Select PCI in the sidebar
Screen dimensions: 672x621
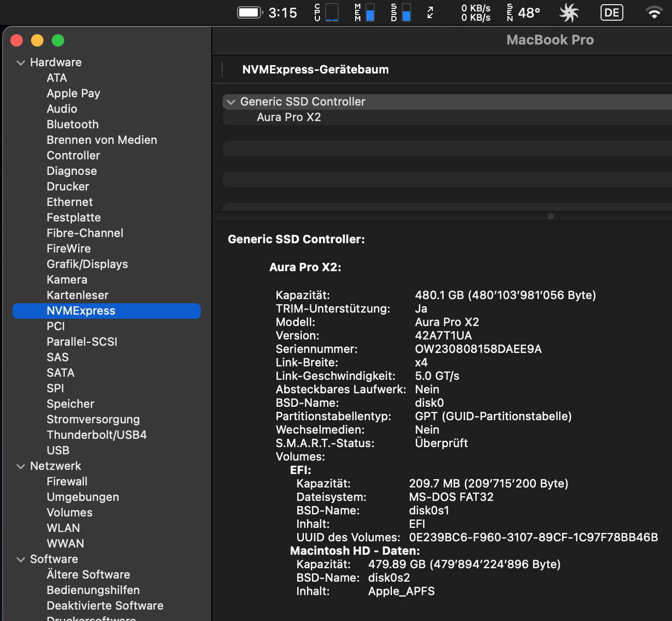(56, 326)
